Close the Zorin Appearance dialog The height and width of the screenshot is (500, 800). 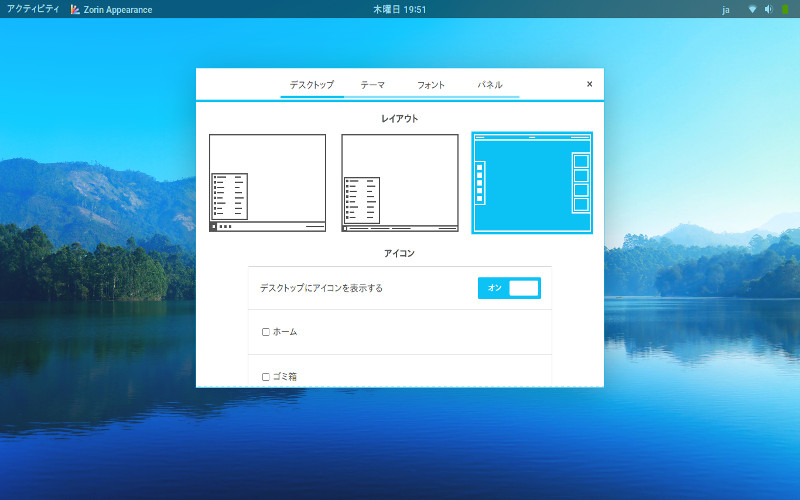[x=589, y=84]
